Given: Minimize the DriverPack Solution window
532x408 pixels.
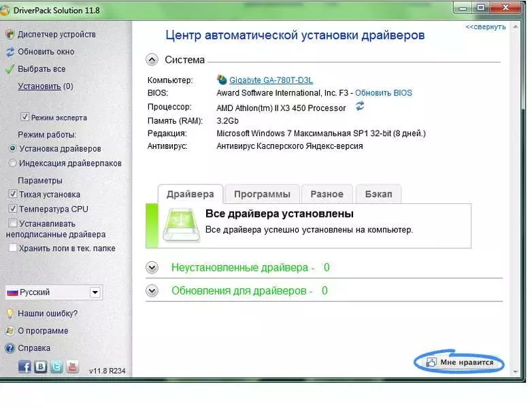Looking at the screenshot, I should coord(463,8).
